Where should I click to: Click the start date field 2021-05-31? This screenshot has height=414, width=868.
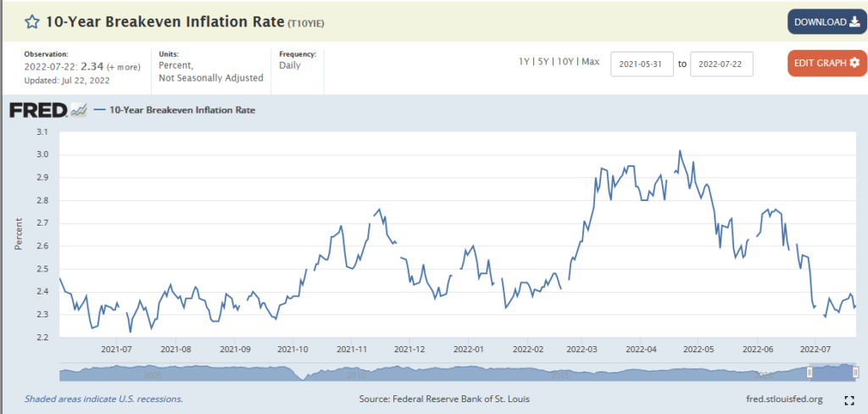[642, 64]
